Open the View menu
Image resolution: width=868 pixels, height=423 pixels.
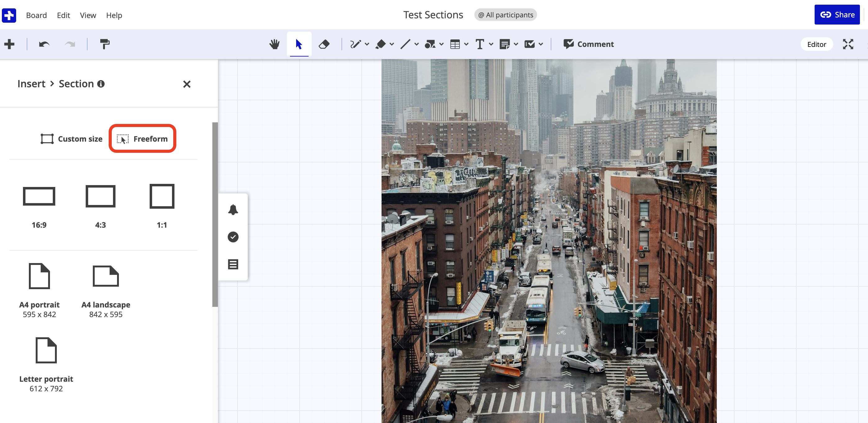[x=88, y=15]
